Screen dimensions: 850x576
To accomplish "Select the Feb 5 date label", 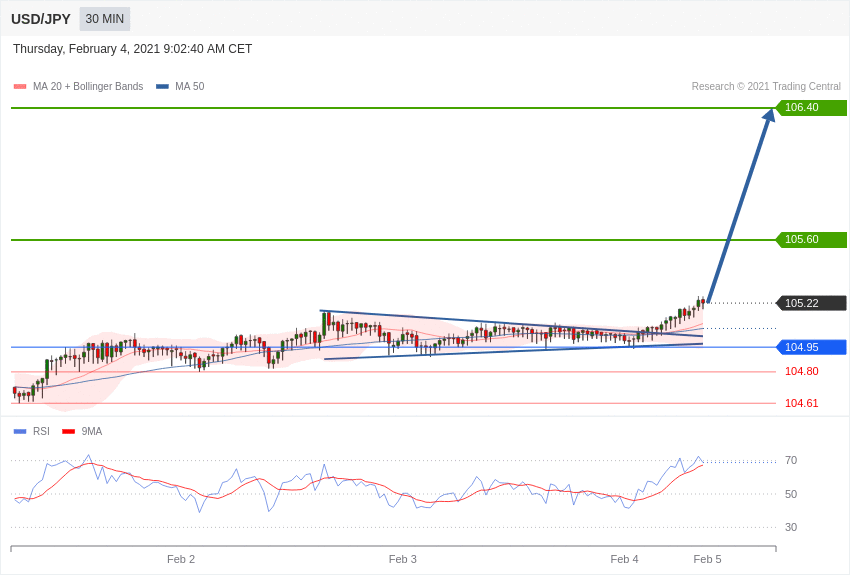I will tap(707, 559).
